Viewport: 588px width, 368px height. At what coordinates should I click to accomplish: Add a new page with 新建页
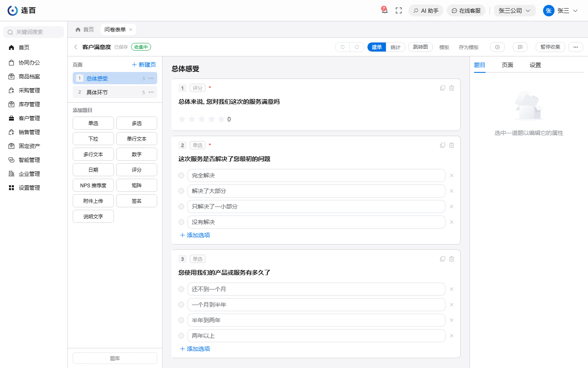144,65
